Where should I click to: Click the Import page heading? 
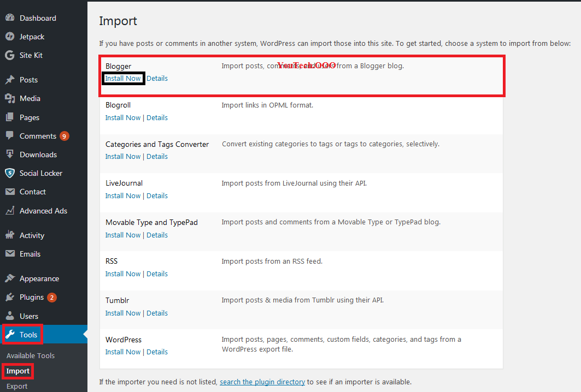(x=118, y=21)
